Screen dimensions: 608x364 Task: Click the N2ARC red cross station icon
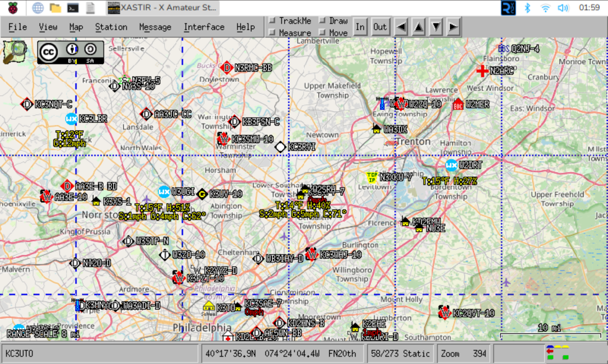tap(482, 71)
